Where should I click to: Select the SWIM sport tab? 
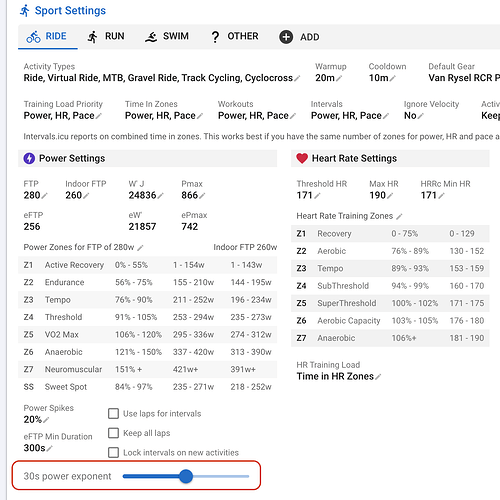[x=167, y=37]
